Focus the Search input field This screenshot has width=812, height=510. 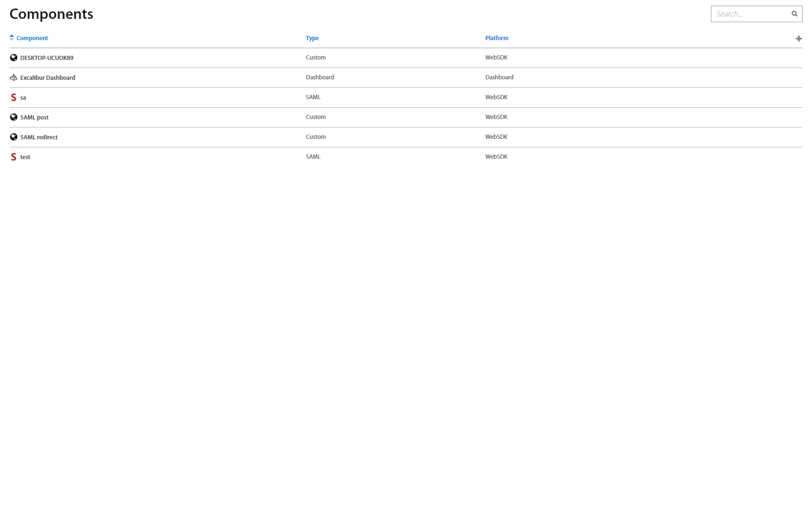tap(751, 14)
